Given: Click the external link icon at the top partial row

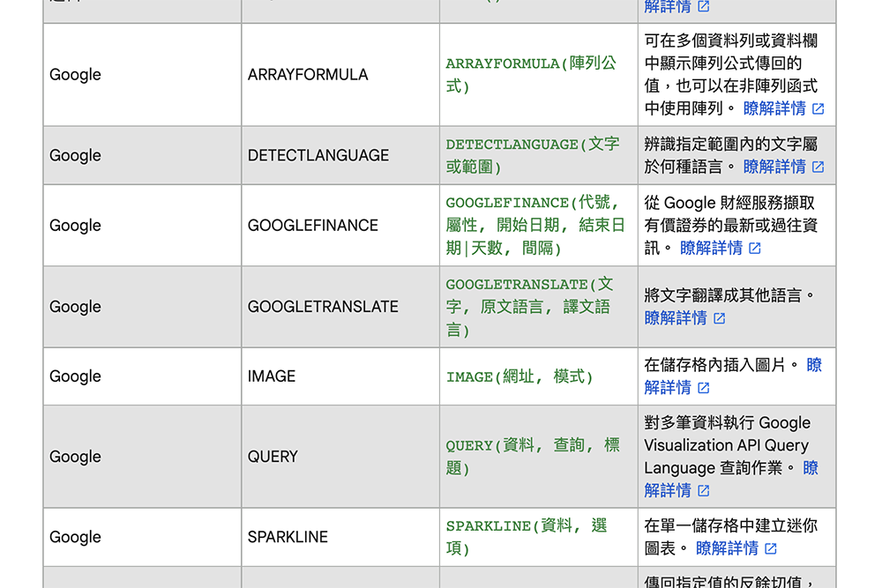Looking at the screenshot, I should [702, 7].
